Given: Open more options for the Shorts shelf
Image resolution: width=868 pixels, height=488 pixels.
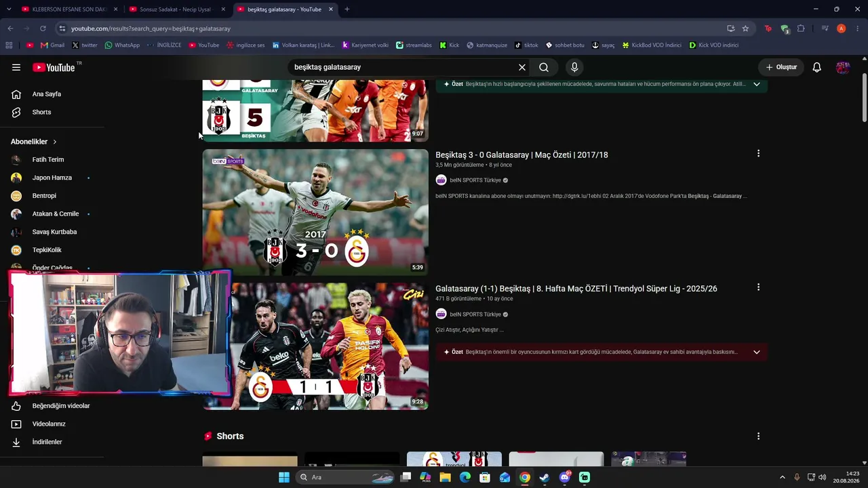Looking at the screenshot, I should click(758, 436).
